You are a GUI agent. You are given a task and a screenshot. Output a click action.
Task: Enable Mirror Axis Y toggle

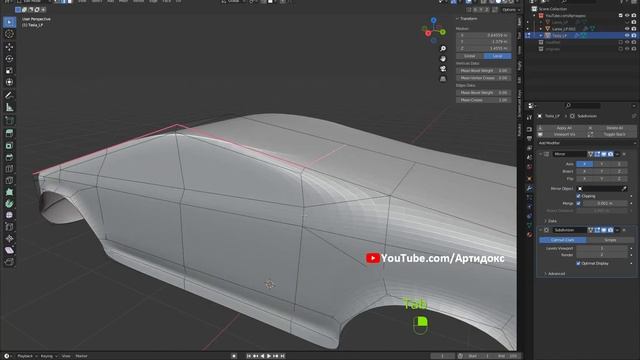tap(602, 164)
